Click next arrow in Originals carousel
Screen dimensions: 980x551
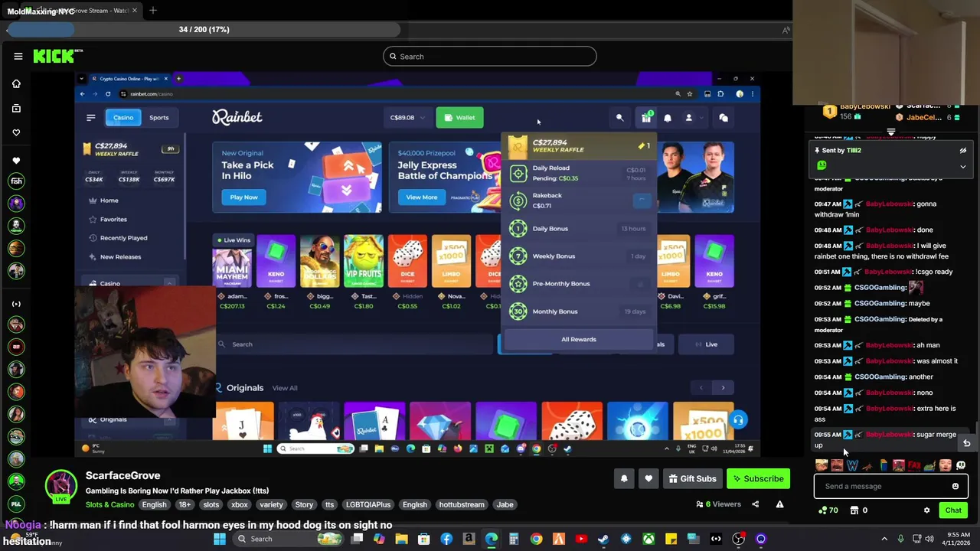722,388
